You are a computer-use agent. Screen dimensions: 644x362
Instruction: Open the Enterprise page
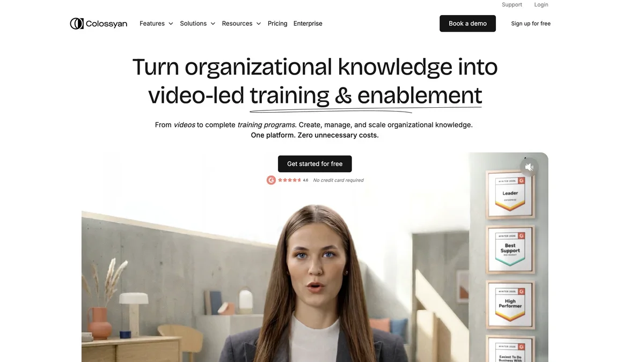[x=308, y=24]
